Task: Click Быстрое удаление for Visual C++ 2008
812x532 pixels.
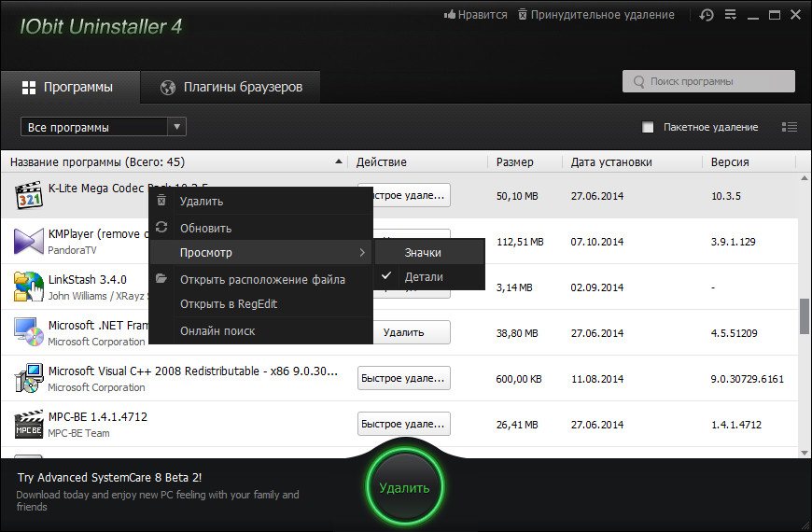Action: click(x=403, y=378)
